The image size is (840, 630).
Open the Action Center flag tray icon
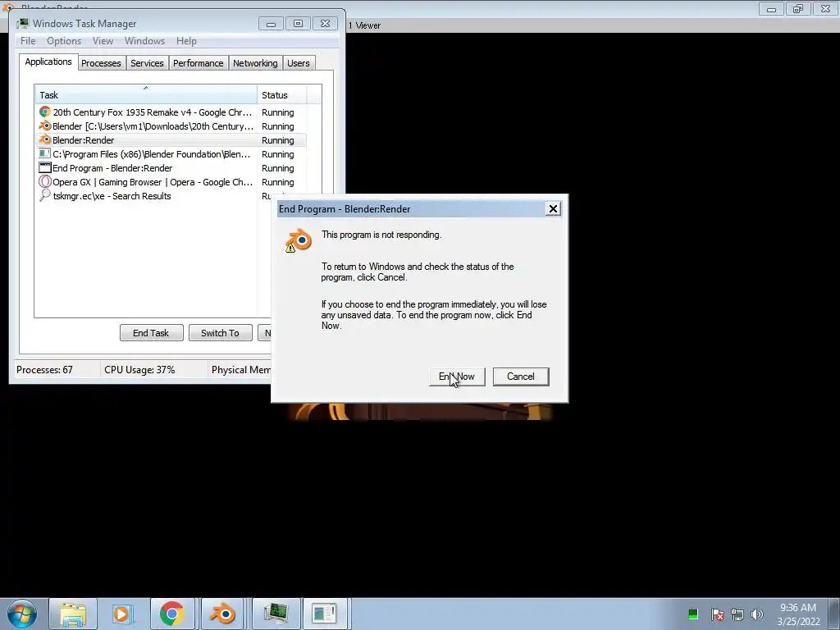(717, 614)
